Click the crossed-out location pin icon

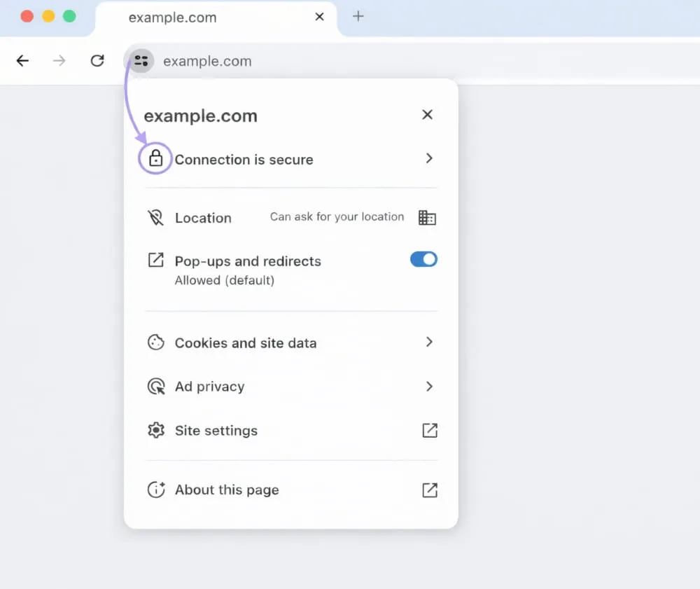tap(156, 218)
